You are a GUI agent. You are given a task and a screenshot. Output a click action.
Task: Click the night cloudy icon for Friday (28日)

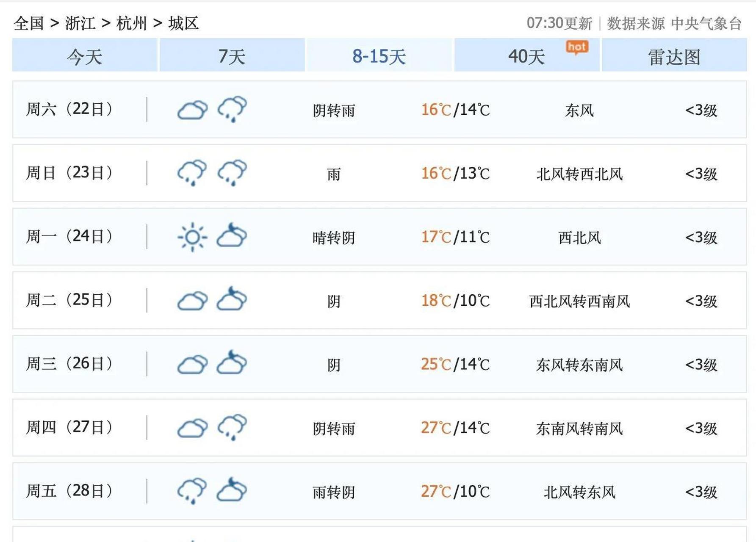coord(231,490)
